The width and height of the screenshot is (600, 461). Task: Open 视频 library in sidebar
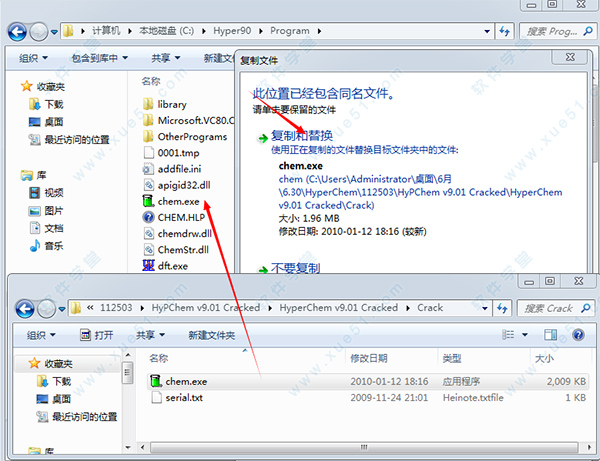[46, 192]
